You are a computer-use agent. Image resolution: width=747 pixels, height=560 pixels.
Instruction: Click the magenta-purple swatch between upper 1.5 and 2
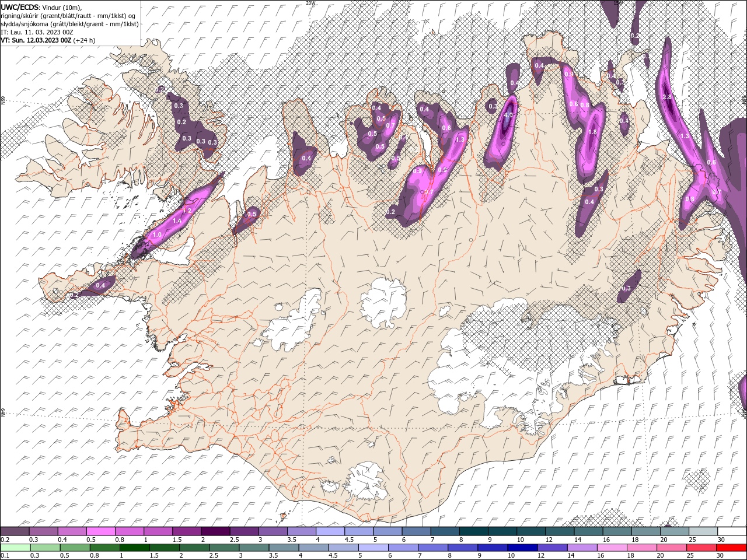pos(187,531)
